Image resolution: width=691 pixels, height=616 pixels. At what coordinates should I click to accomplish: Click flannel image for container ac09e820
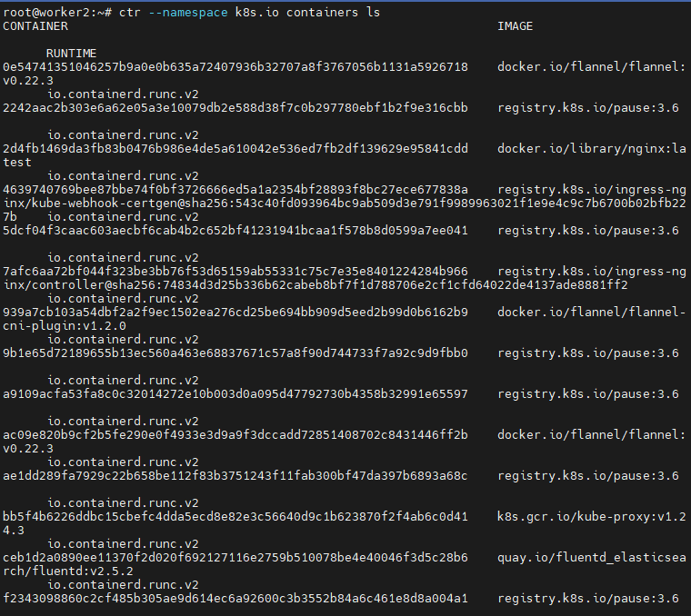[592, 435]
